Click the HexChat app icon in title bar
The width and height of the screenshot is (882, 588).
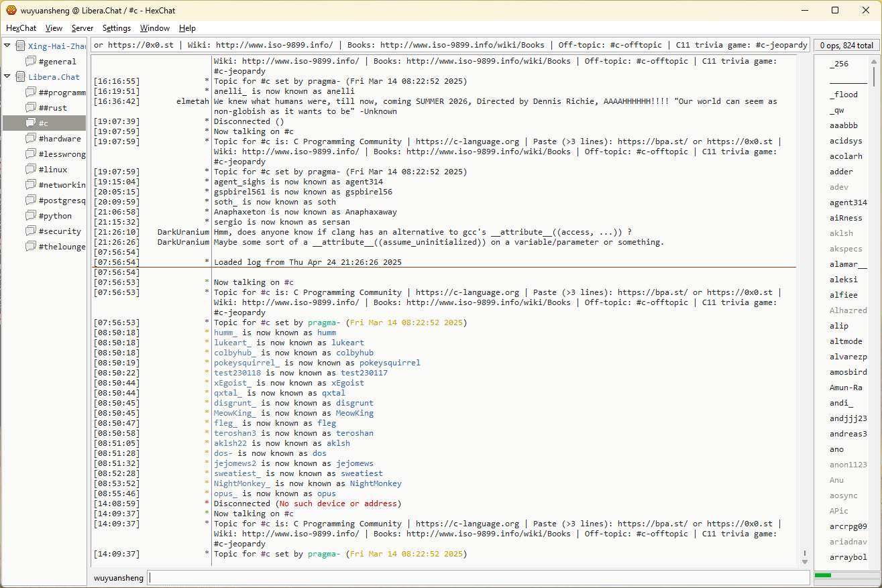pyautogui.click(x=11, y=10)
